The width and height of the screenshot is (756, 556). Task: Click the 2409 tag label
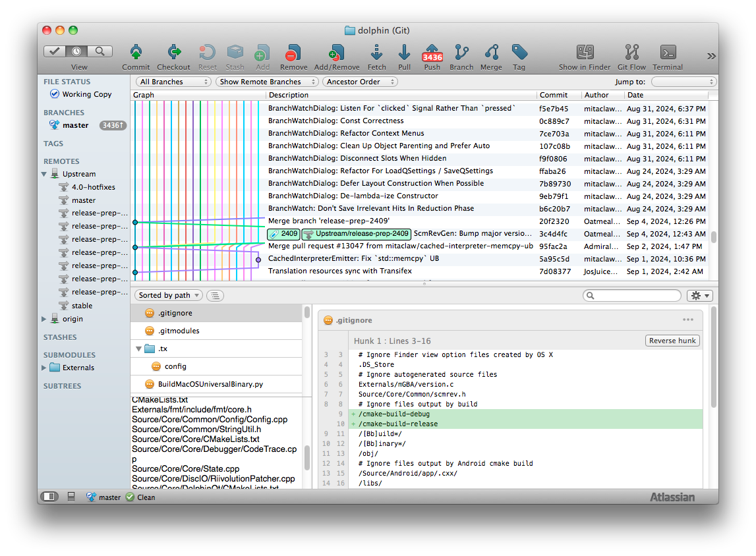click(284, 234)
